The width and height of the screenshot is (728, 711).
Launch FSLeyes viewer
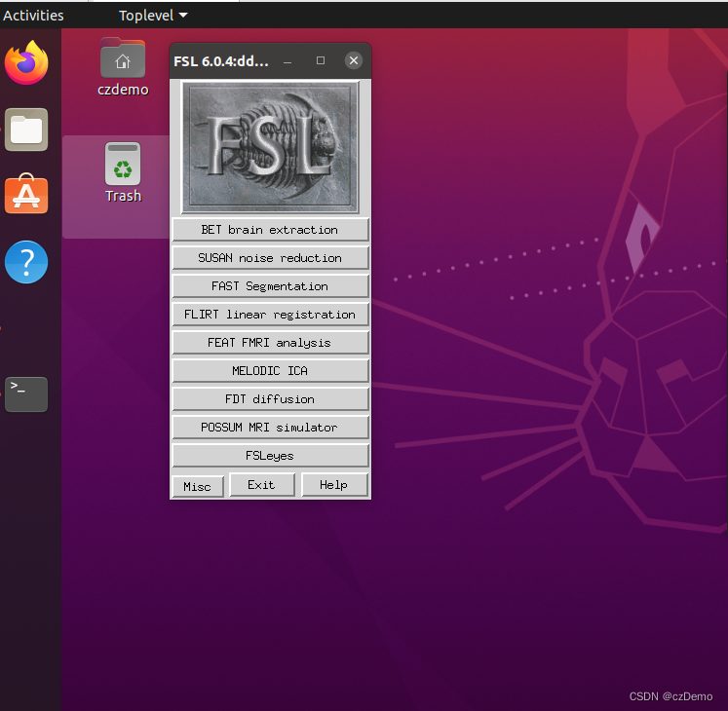[270, 456]
